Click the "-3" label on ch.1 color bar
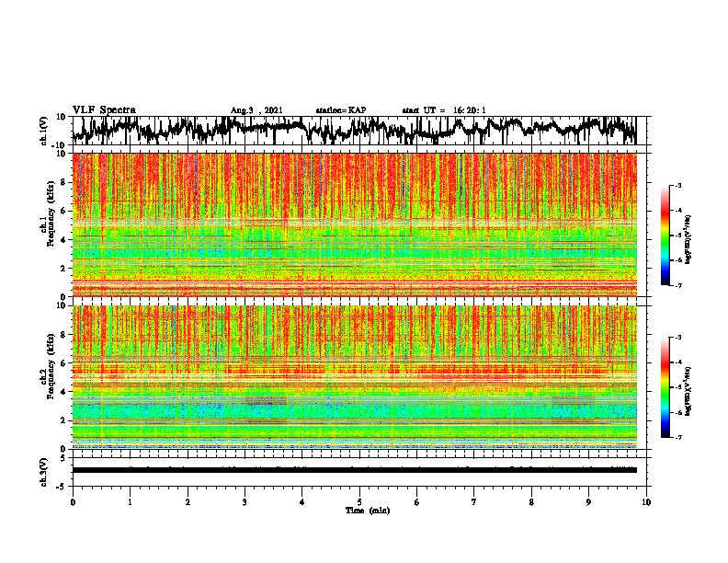The image size is (728, 563). tap(677, 185)
